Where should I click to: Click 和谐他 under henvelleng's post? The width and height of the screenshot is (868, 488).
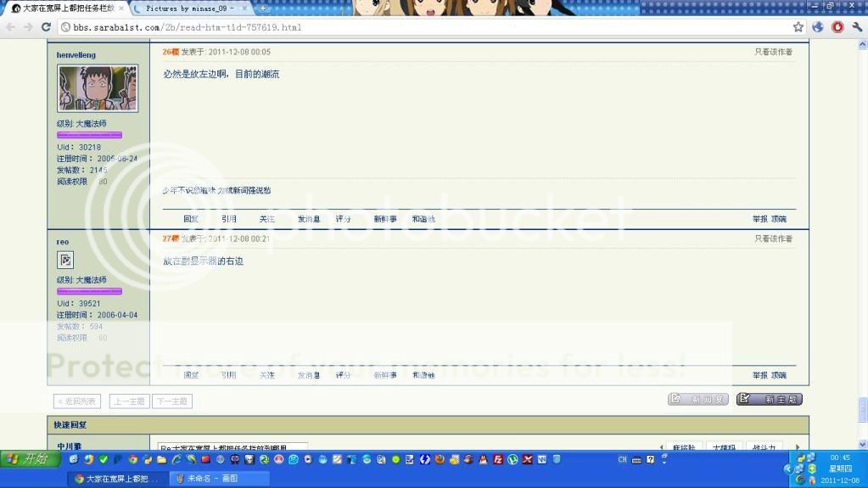(423, 219)
